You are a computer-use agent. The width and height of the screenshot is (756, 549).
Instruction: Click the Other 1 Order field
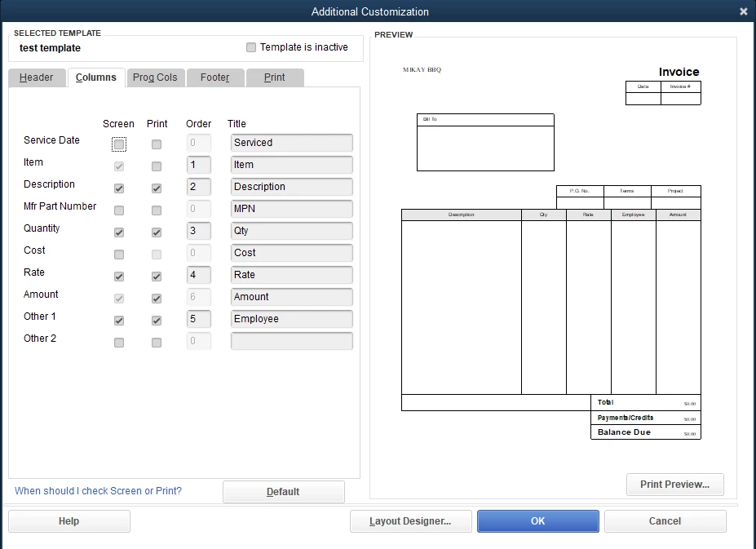pos(199,319)
